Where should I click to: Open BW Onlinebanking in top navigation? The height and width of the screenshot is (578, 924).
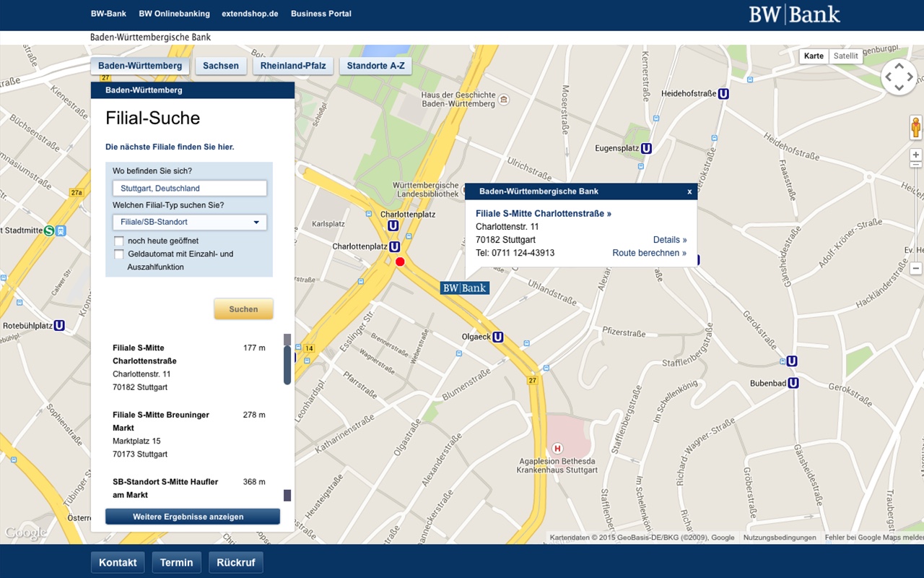pos(175,14)
